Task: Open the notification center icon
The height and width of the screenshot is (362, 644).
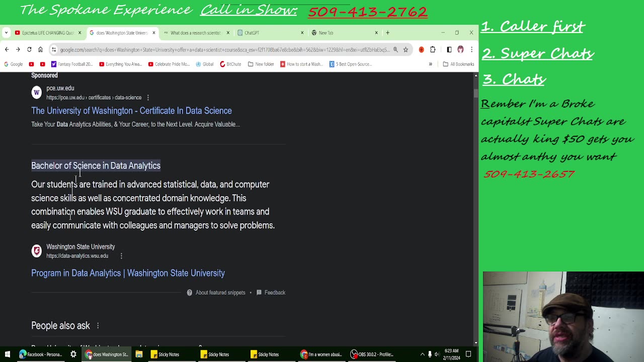Action: click(468, 354)
